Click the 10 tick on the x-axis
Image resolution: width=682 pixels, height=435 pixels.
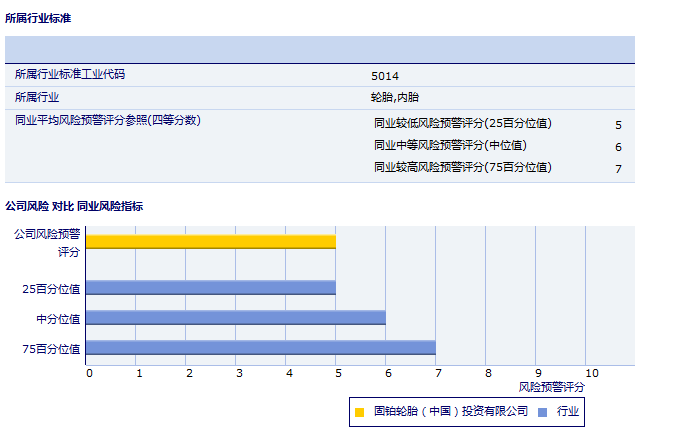(592, 373)
